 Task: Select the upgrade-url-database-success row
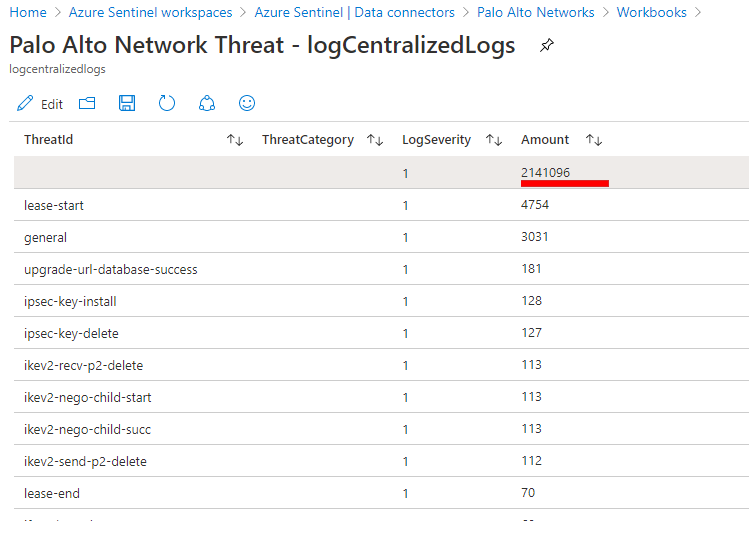tap(381, 269)
